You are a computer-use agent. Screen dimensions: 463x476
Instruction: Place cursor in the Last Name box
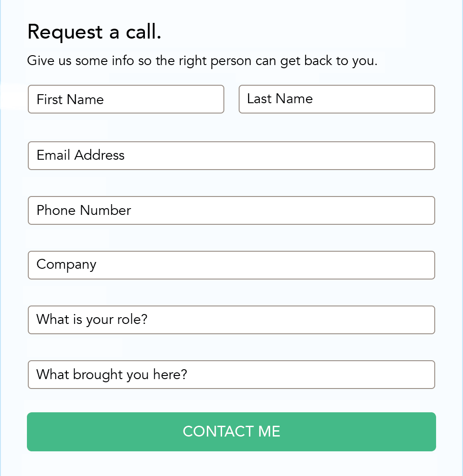click(x=336, y=99)
